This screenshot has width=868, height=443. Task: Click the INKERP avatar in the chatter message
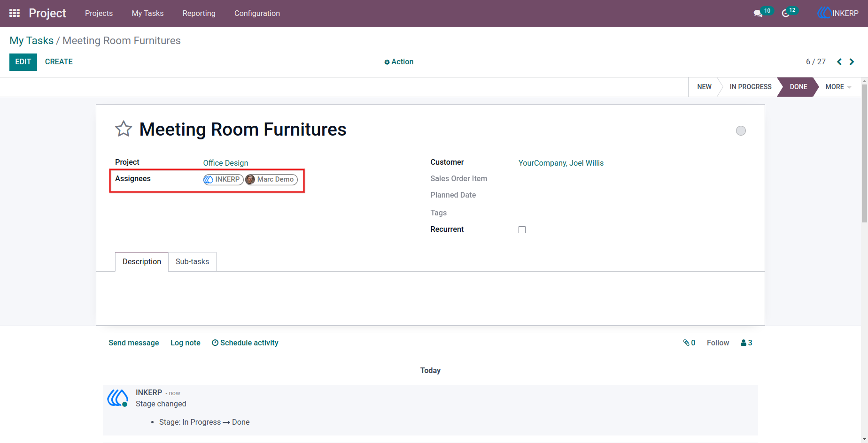click(117, 398)
